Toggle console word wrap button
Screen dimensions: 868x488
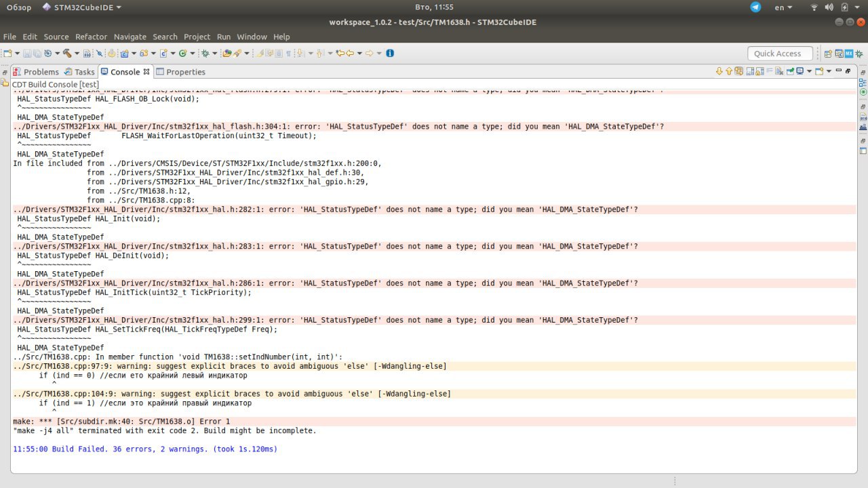(770, 70)
